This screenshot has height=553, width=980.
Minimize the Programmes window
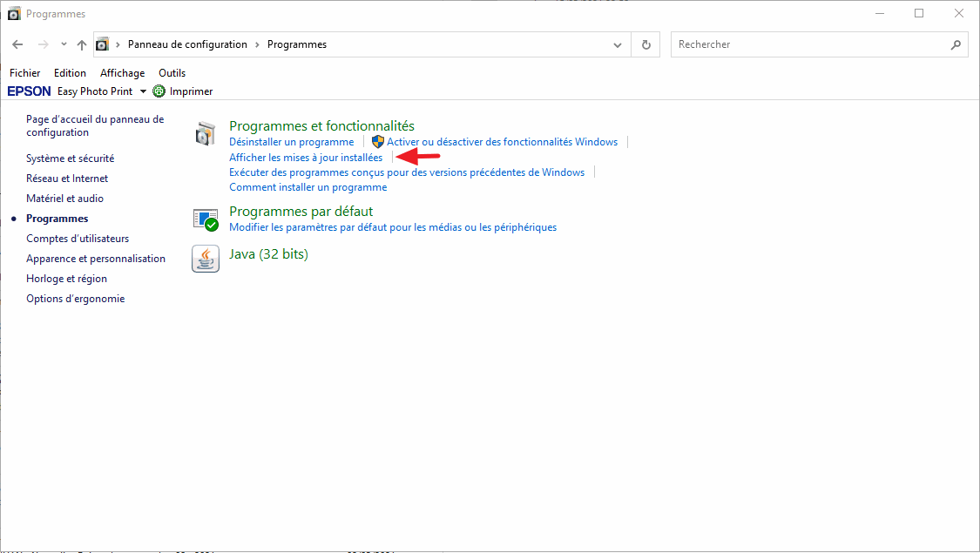tap(880, 13)
